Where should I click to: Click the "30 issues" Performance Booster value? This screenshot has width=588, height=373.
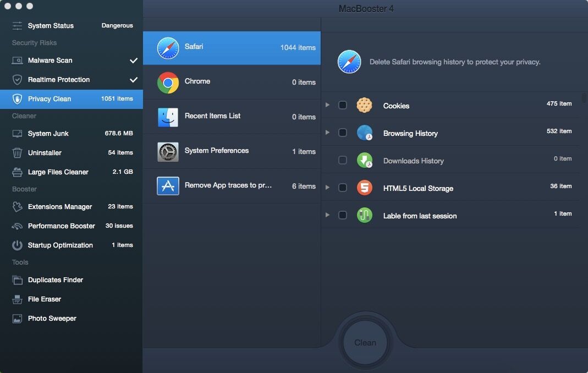click(119, 226)
